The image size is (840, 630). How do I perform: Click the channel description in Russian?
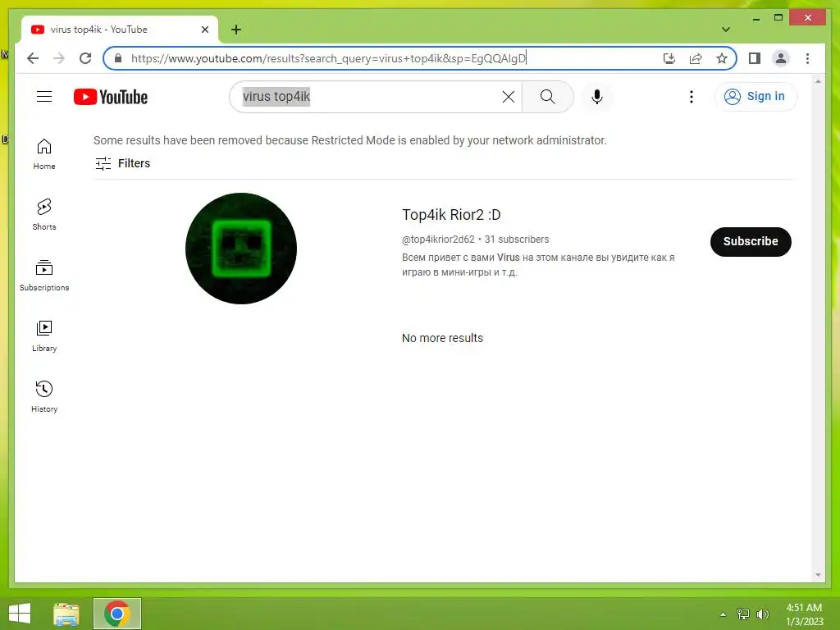pyautogui.click(x=538, y=265)
